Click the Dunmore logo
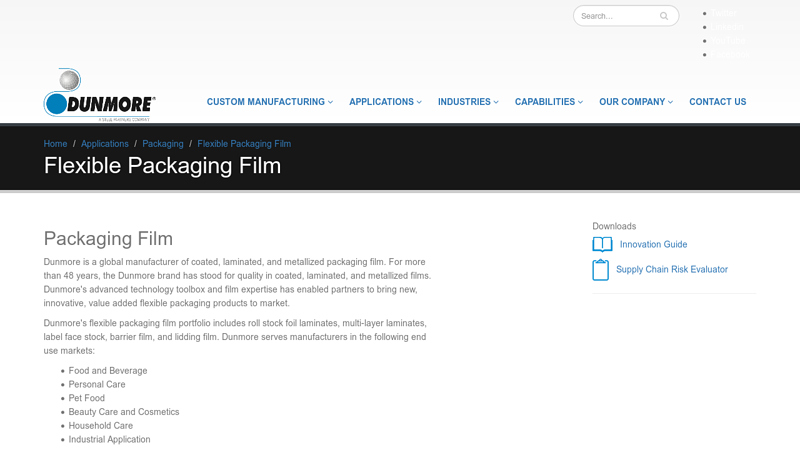Image resolution: width=800 pixels, height=450 pixels. point(99,95)
